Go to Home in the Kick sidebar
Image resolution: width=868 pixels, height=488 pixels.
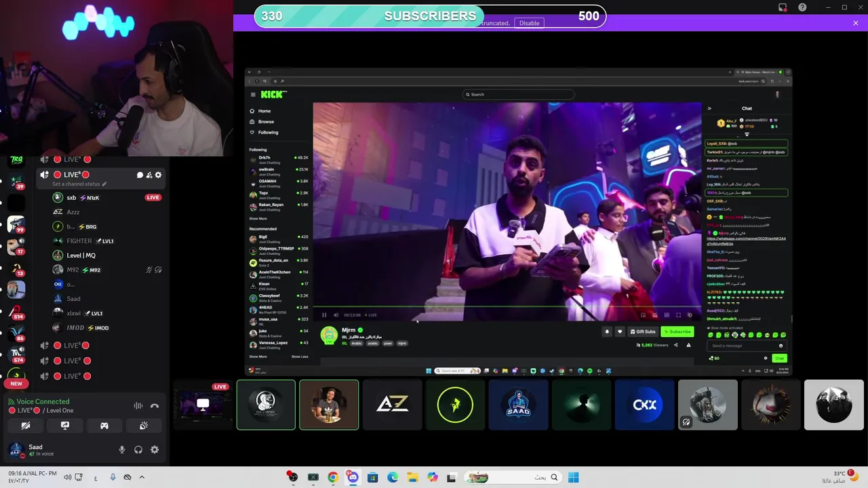(260, 111)
